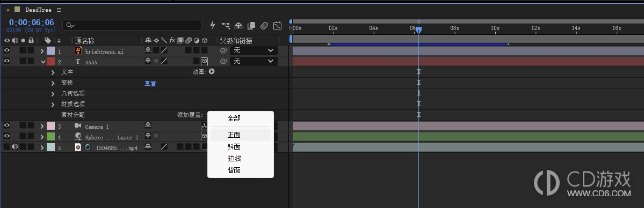Close the DeadTree timeline tab
Screen dimensions: 644x208
click(x=8, y=10)
